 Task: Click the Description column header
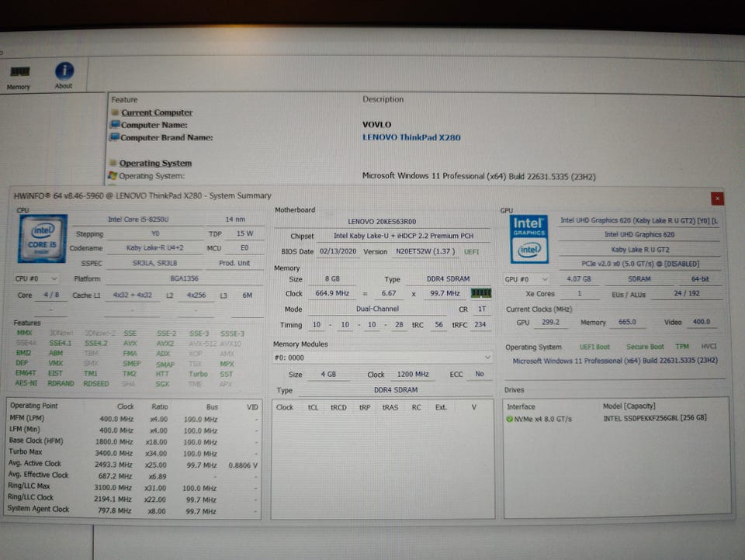(x=383, y=99)
